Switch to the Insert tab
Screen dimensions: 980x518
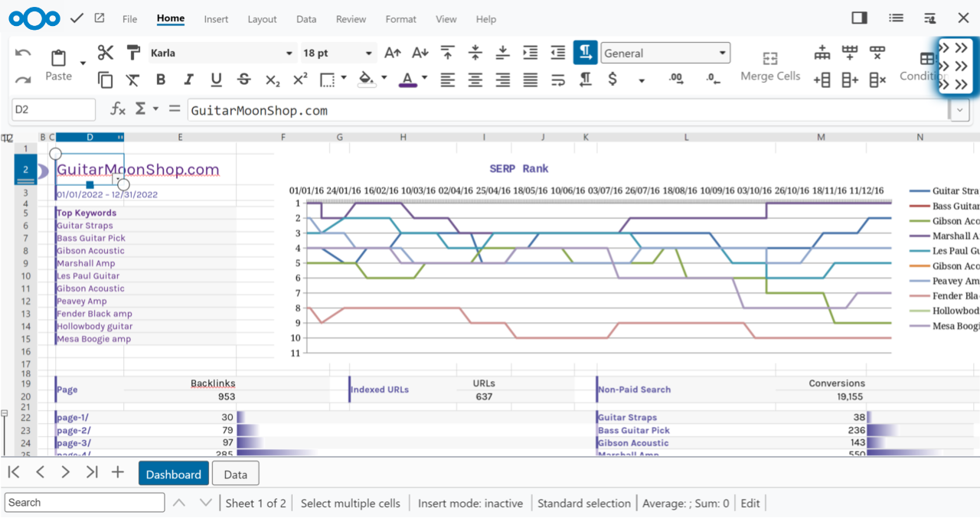tap(216, 19)
